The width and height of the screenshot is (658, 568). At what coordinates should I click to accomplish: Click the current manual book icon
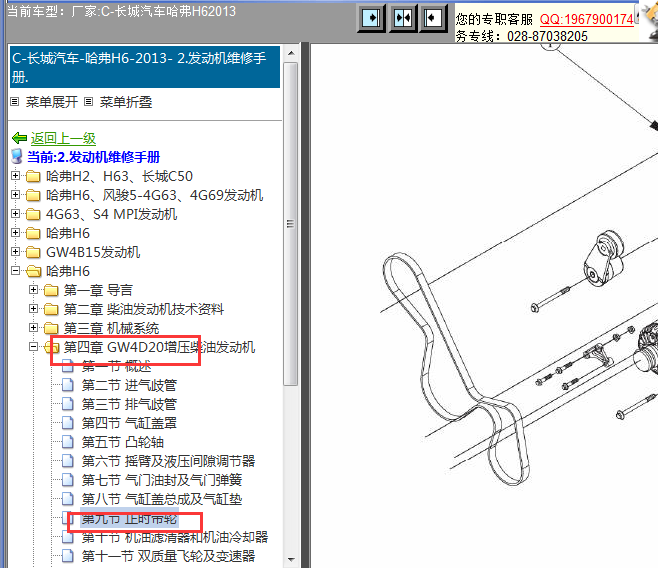17,156
